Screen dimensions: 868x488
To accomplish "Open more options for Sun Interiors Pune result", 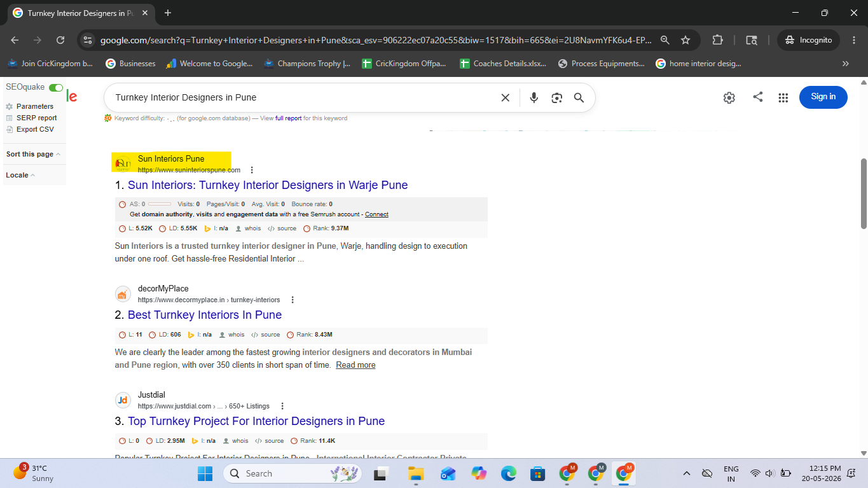I will tap(252, 170).
